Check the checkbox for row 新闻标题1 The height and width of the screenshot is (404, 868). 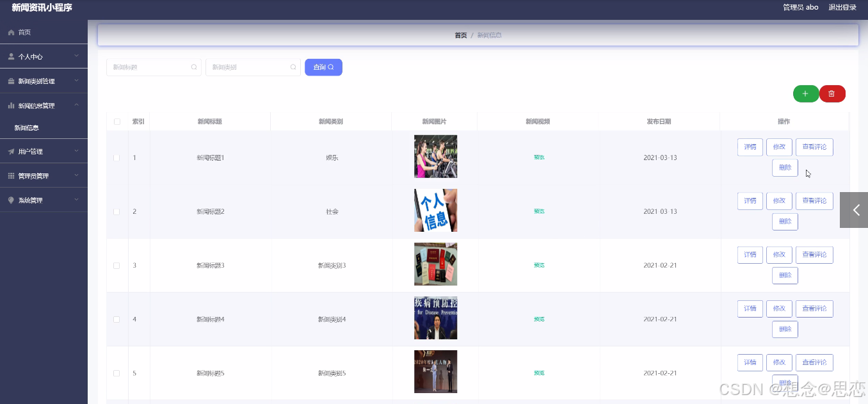tap(117, 158)
